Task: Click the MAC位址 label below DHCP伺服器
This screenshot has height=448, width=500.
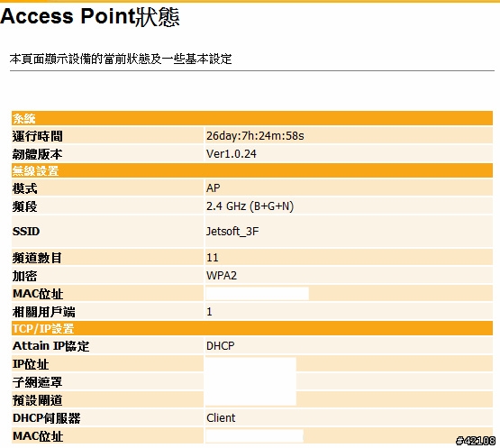Action: [38, 436]
